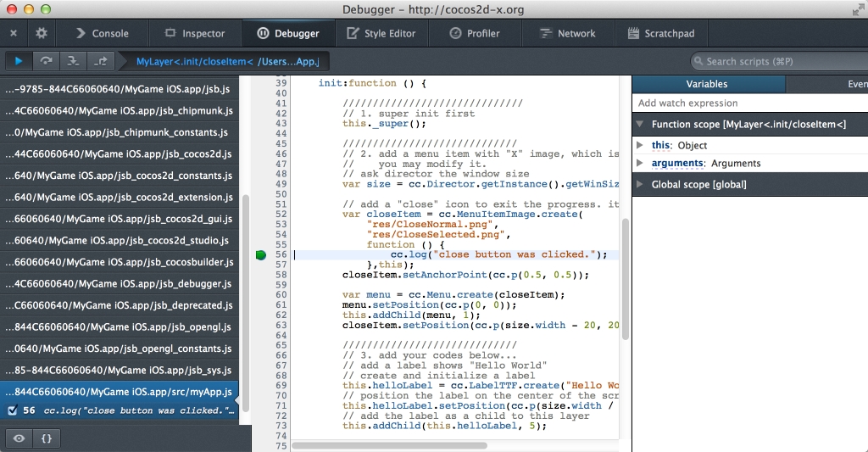This screenshot has width=868, height=452.
Task: Select the breakpoint entry cc.log close button
Action: [138, 410]
